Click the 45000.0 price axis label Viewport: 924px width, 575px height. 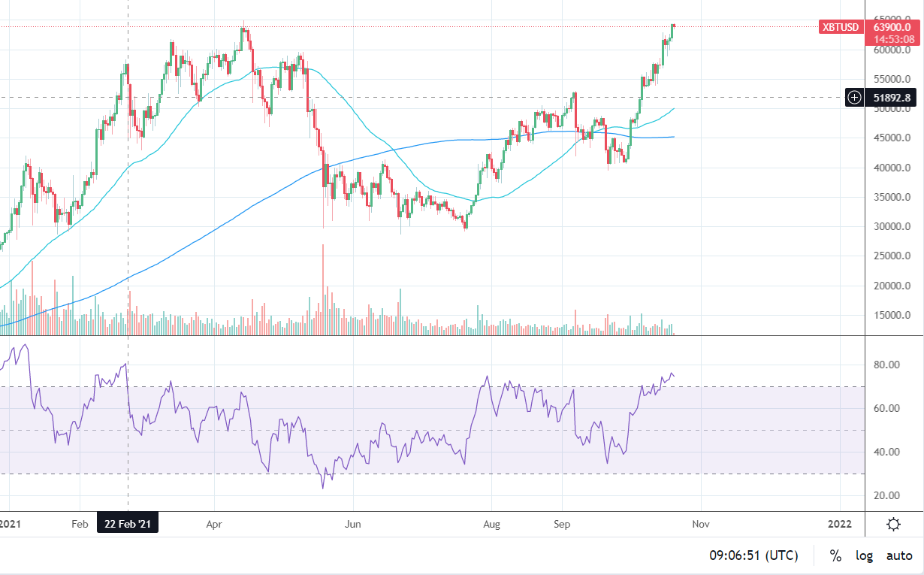pos(892,138)
